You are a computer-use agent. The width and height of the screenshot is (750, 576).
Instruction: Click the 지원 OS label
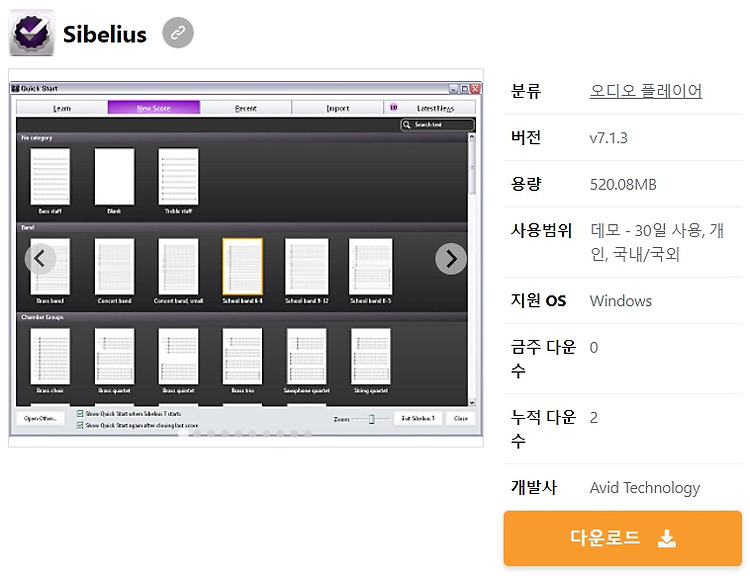click(539, 300)
